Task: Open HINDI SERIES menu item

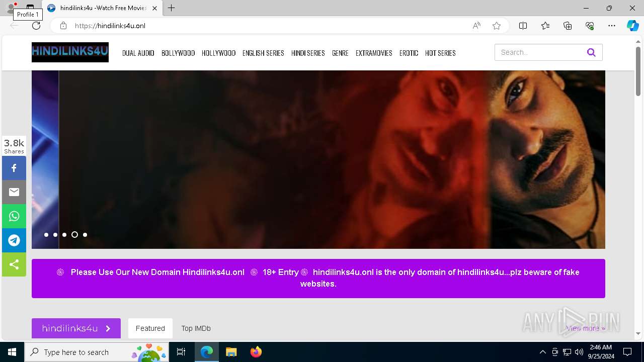Action: pyautogui.click(x=308, y=53)
